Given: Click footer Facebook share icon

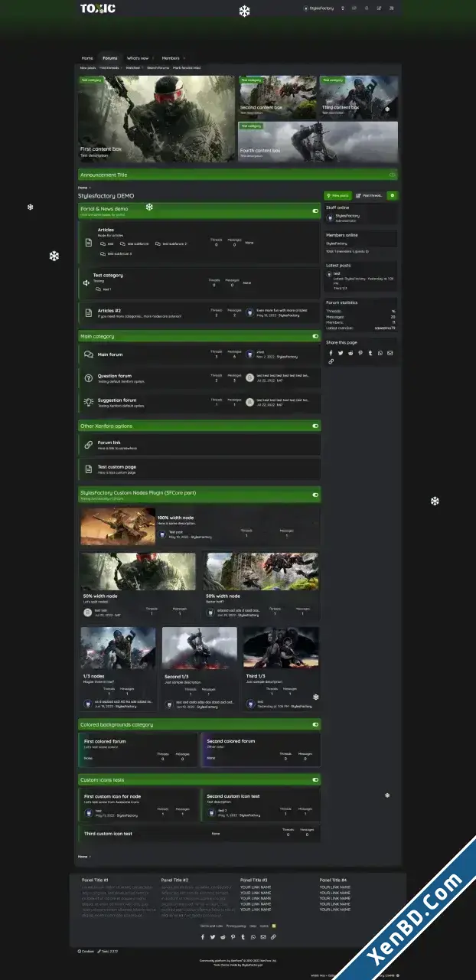Looking at the screenshot, I should pos(203,936).
